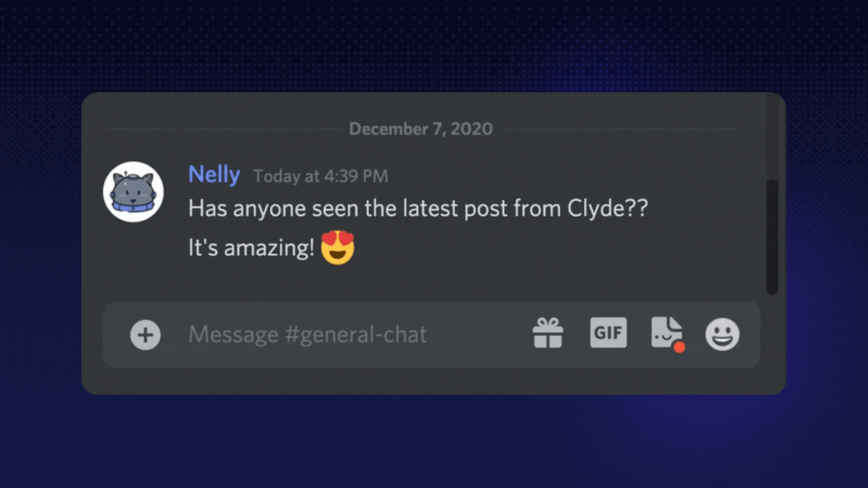Open the plus attachment menu
The image size is (868, 488).
(145, 335)
